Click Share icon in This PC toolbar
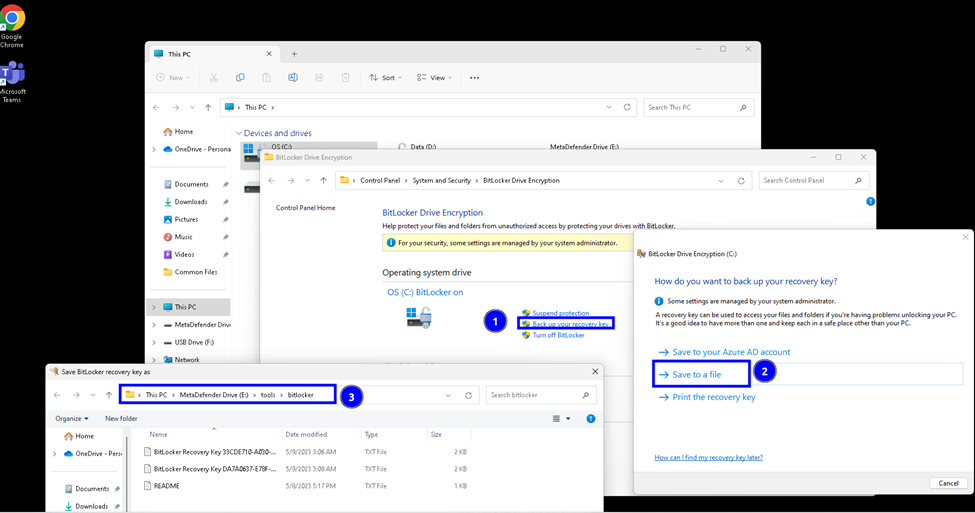 coord(319,78)
